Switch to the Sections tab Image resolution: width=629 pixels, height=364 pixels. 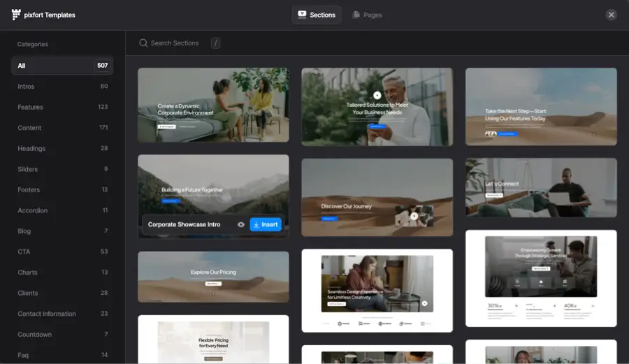click(x=317, y=15)
